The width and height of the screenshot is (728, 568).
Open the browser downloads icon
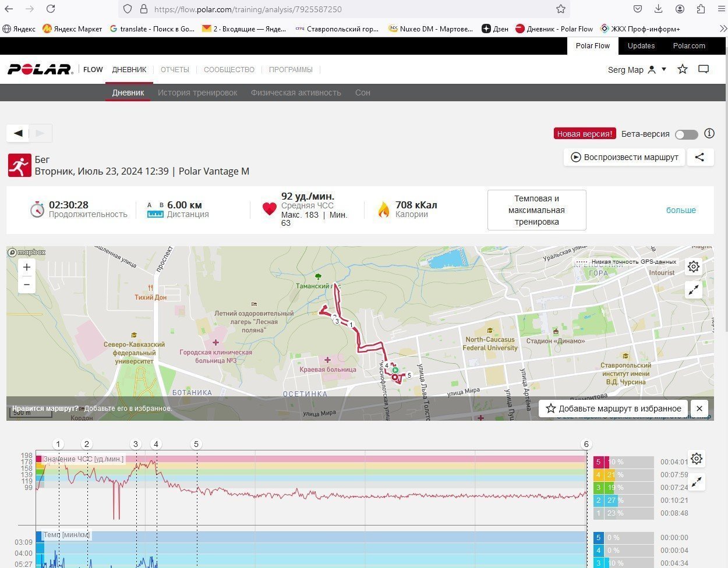point(659,9)
